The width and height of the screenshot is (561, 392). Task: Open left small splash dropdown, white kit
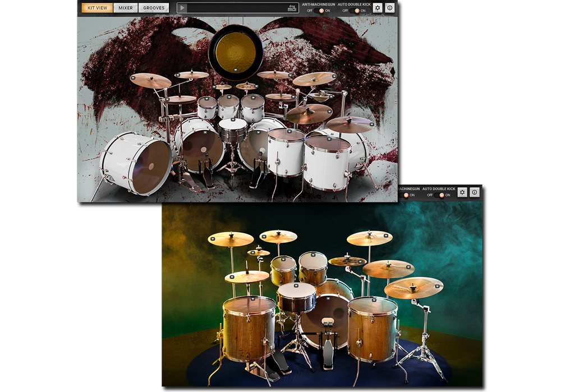pos(214,87)
